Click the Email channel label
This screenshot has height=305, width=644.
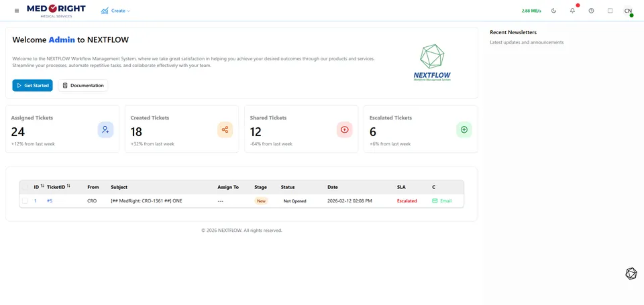[x=445, y=200]
